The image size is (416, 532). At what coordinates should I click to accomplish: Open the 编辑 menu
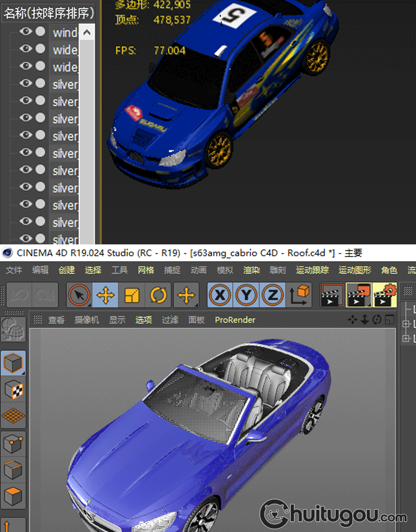[40, 270]
